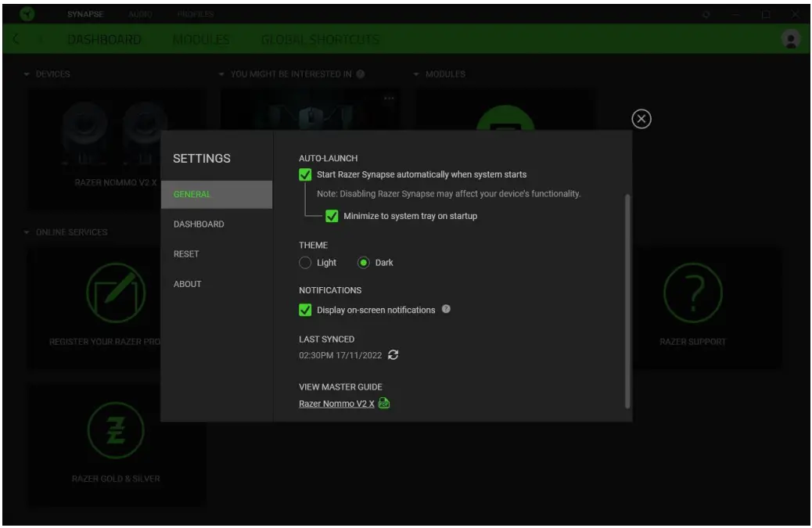Click the settings panel vertical scrollbar
The width and height of the screenshot is (812, 528).
tap(627, 301)
